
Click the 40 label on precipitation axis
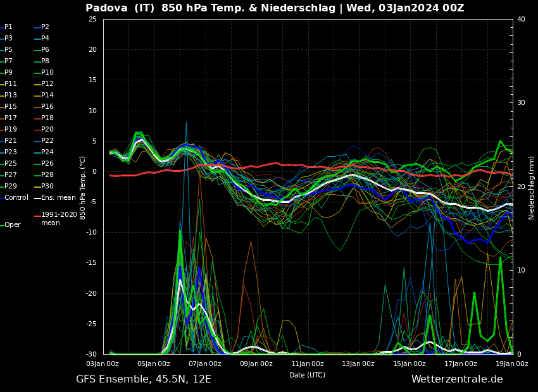click(521, 19)
